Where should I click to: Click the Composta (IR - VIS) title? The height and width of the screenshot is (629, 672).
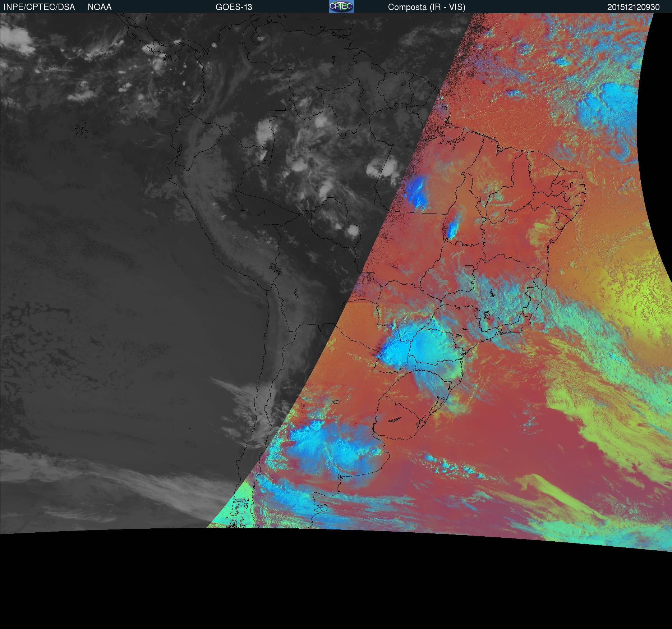pos(427,7)
